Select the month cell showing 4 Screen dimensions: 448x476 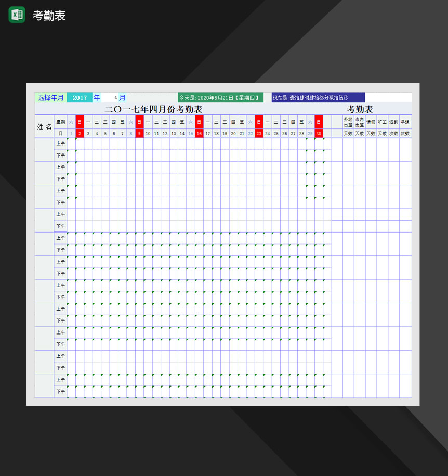click(111, 98)
